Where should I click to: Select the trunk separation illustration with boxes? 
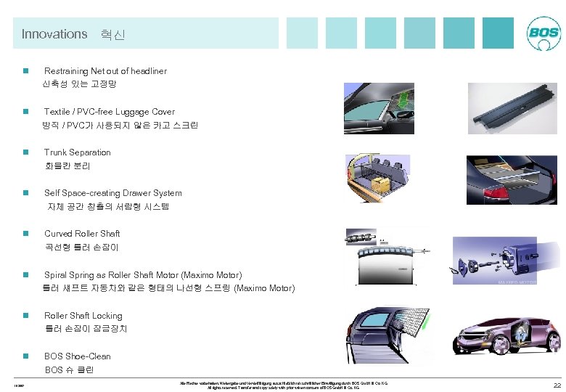(377, 178)
